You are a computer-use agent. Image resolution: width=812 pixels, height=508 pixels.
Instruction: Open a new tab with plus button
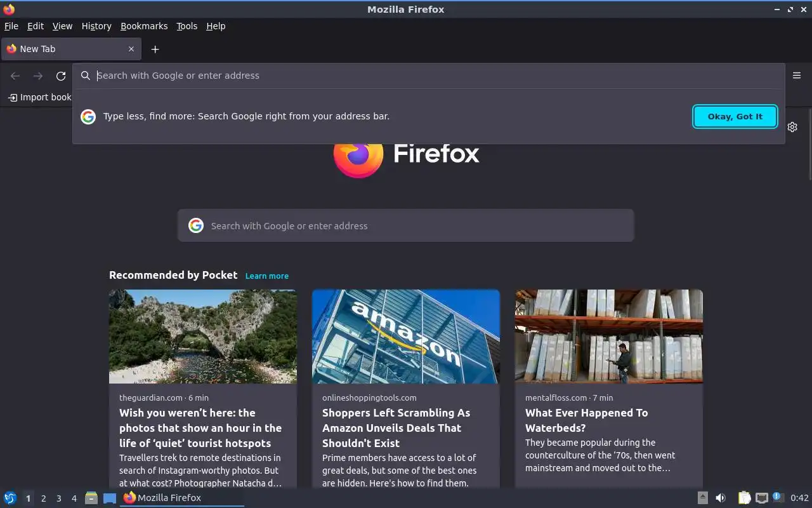(155, 49)
